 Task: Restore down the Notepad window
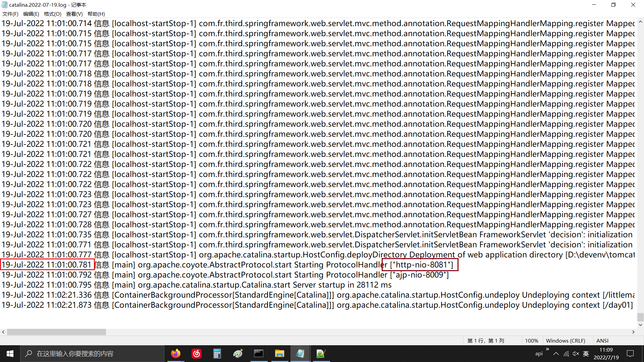click(613, 5)
